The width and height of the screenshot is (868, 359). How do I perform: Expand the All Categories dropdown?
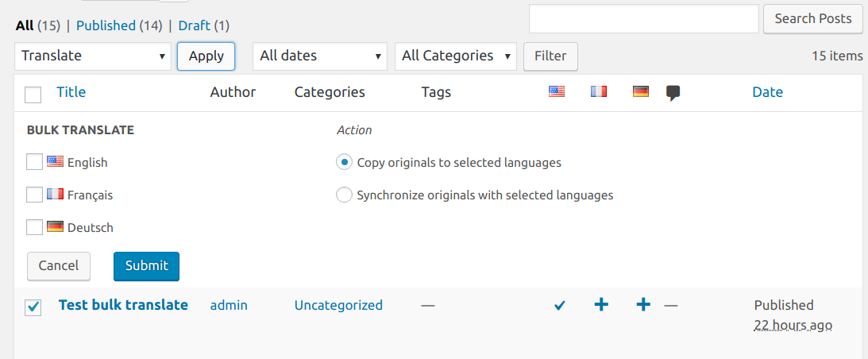[456, 56]
